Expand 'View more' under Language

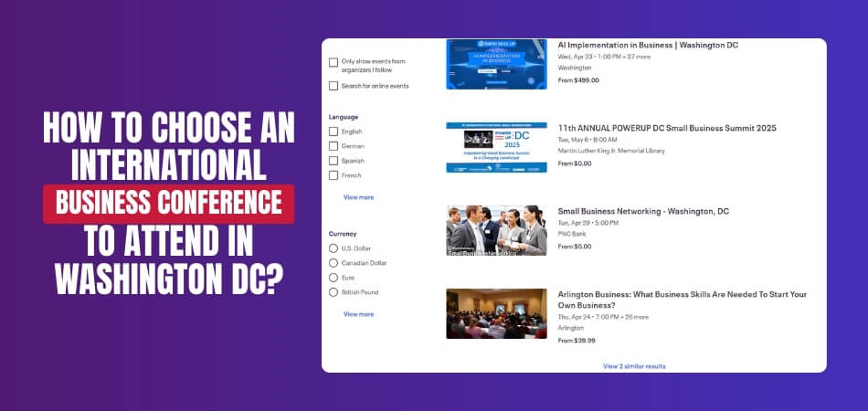click(x=358, y=197)
